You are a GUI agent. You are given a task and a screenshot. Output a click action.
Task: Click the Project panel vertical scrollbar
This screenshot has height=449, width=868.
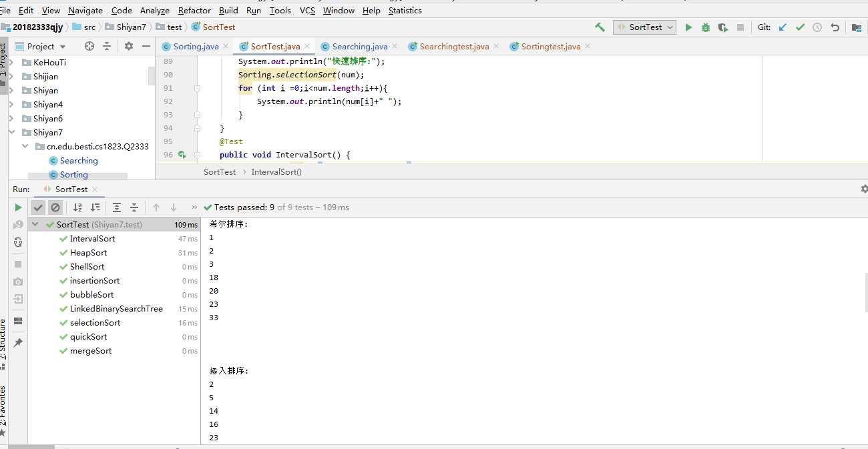[152, 75]
